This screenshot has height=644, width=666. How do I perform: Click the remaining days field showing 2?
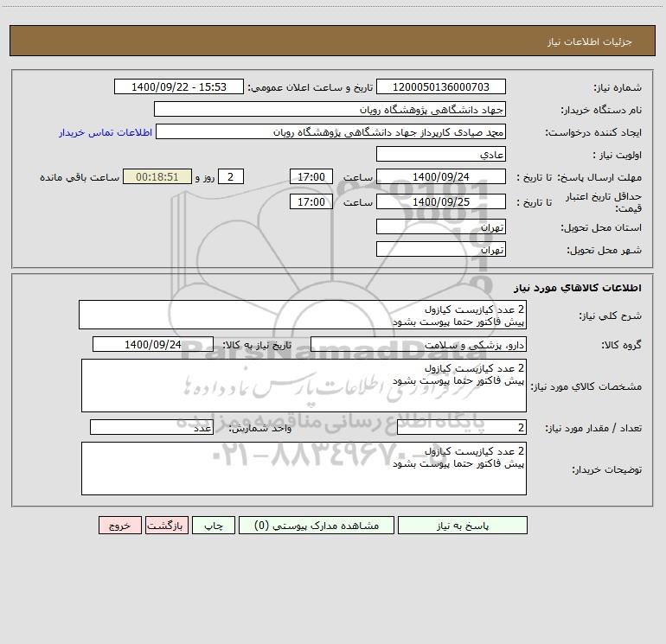tap(231, 176)
